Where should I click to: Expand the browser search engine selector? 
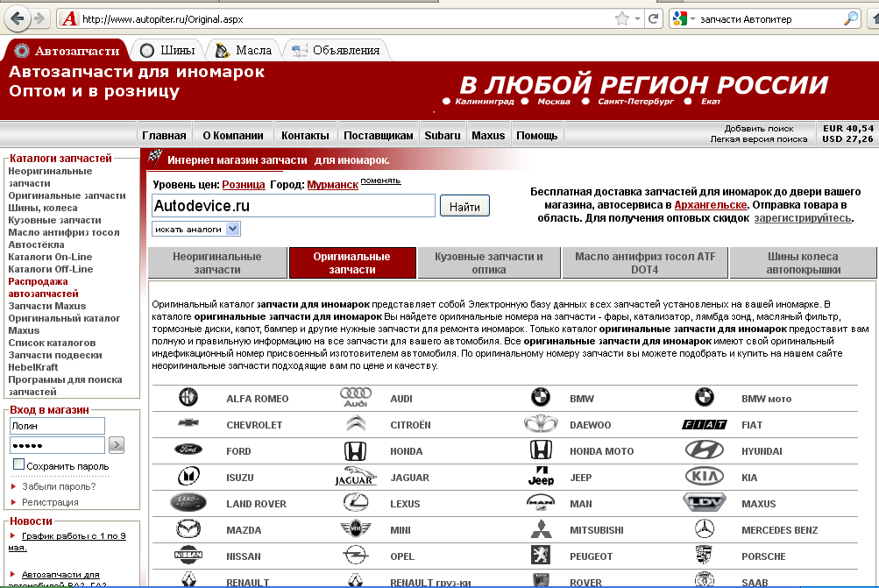pos(684,19)
